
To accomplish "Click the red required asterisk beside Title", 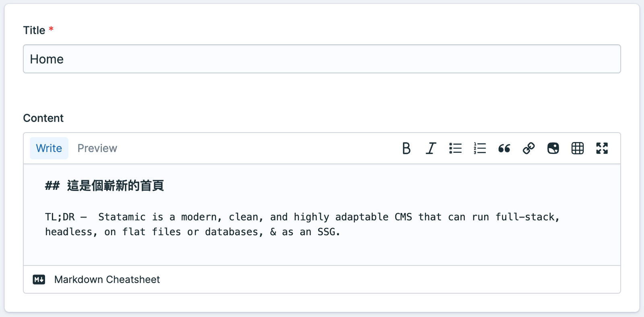I will point(51,29).
